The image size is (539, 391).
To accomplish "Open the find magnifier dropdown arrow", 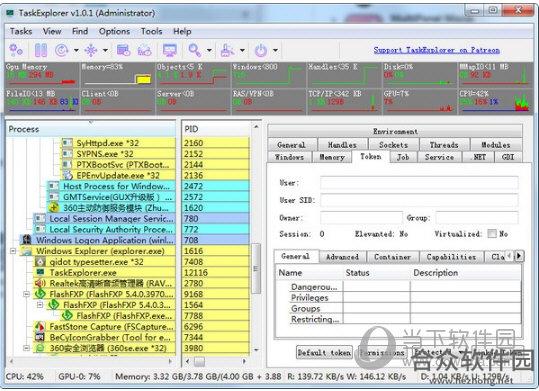I will click(209, 50).
